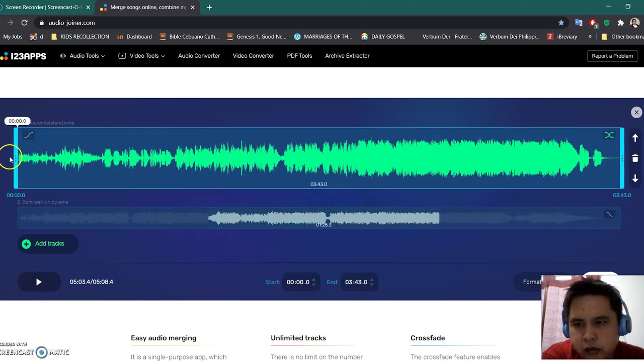Screen dimensions: 644x362
Task: Toggle fade-out on Dont walk on by track
Action: tap(609, 214)
